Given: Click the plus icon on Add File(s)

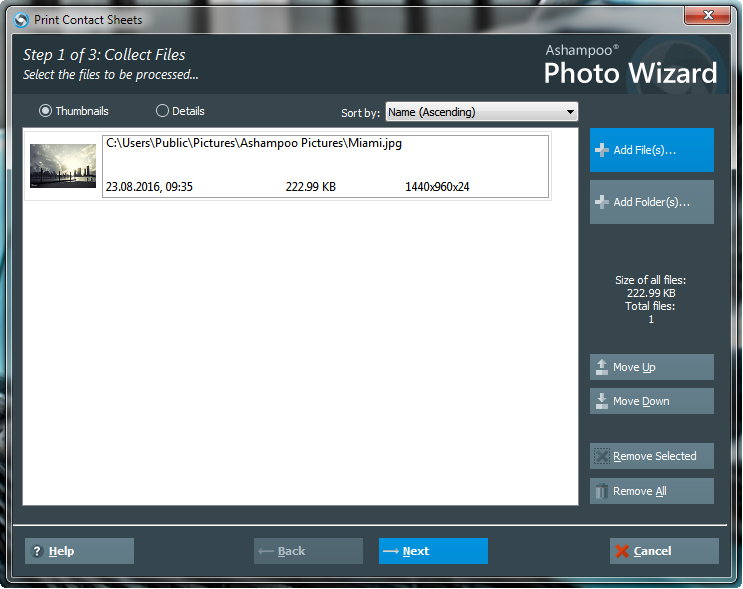Looking at the screenshot, I should 602,150.
